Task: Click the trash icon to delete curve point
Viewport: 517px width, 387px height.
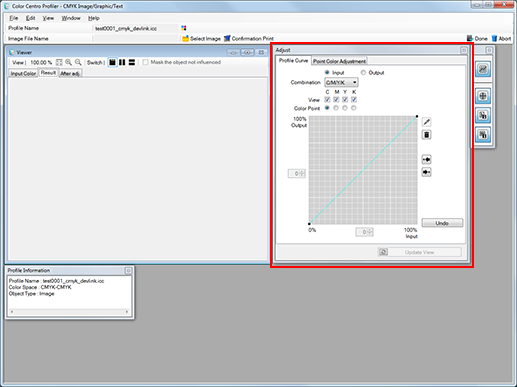Action: click(426, 135)
